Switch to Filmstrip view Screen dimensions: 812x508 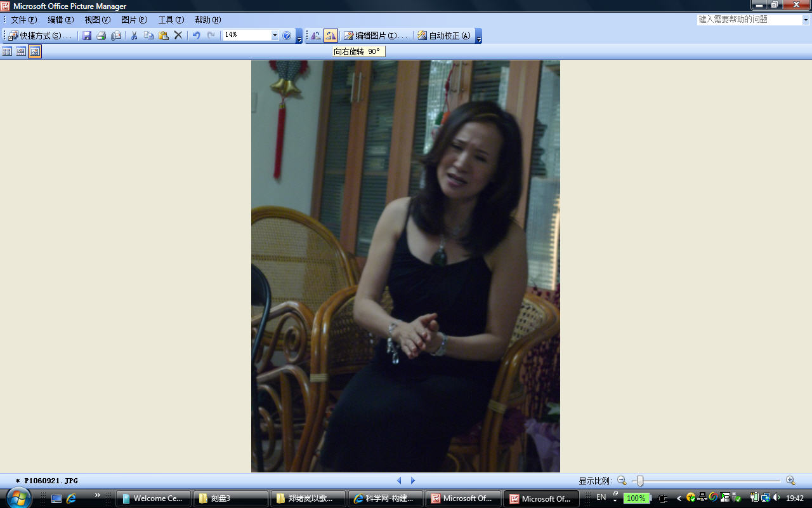pos(21,51)
